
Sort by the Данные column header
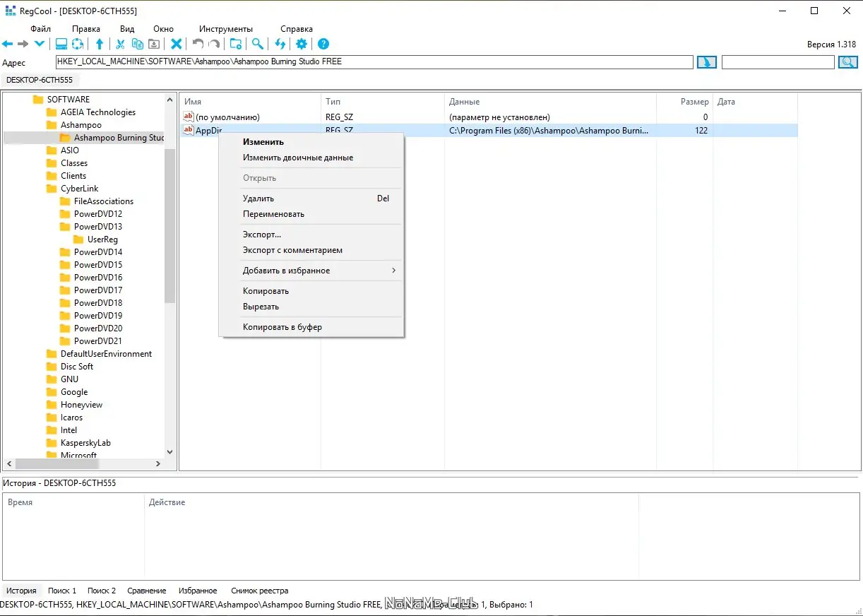pos(464,102)
